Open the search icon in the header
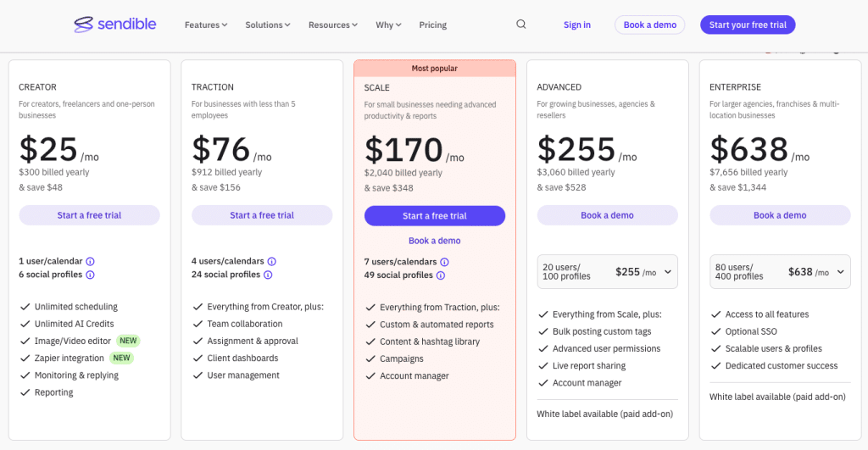 521,25
